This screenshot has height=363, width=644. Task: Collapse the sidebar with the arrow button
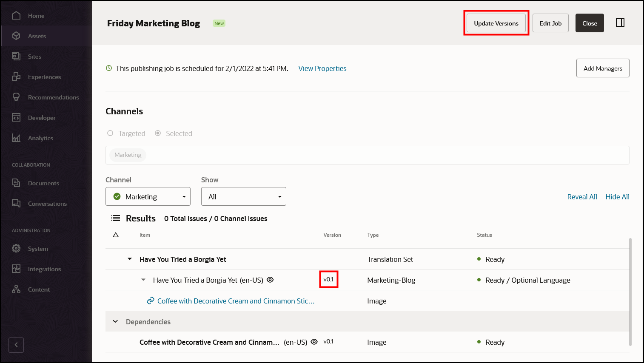[x=16, y=345]
